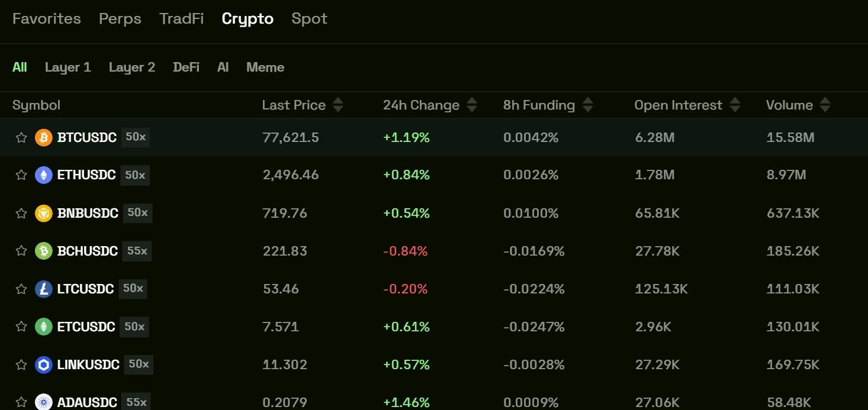Click the -0.0247% funding value
This screenshot has height=410, width=868.
534,327
